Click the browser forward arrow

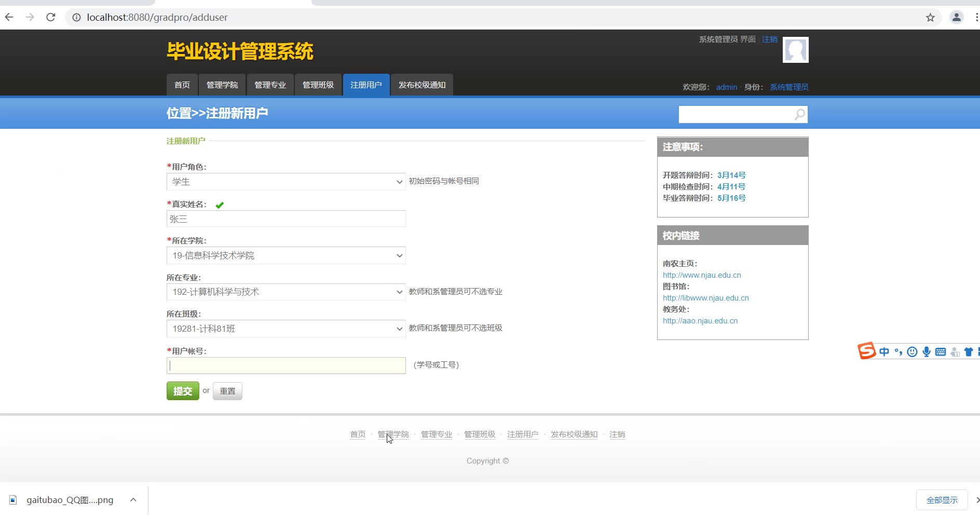pos(30,17)
